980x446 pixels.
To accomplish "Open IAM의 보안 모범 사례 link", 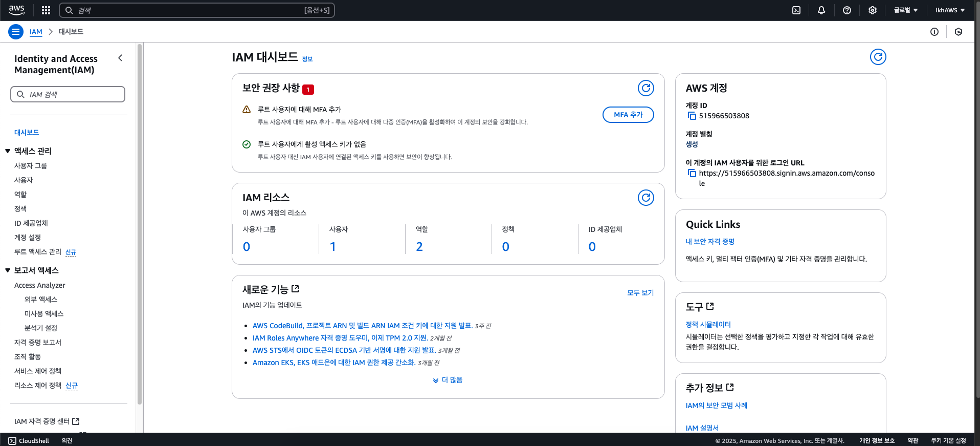I will (x=717, y=406).
